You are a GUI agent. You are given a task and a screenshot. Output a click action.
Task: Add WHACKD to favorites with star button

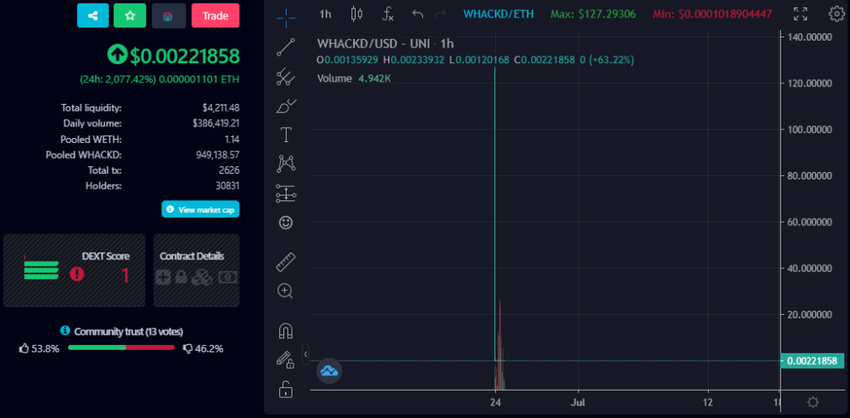[x=130, y=15]
